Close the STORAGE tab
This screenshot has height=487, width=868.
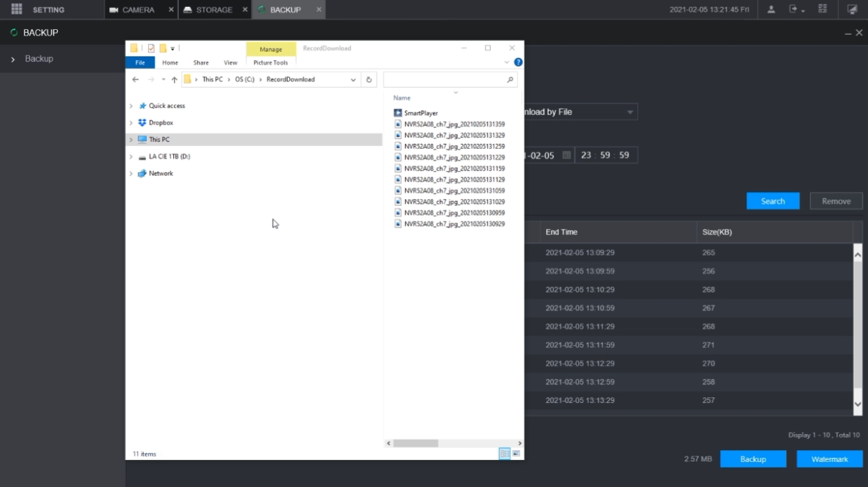pyautogui.click(x=245, y=10)
